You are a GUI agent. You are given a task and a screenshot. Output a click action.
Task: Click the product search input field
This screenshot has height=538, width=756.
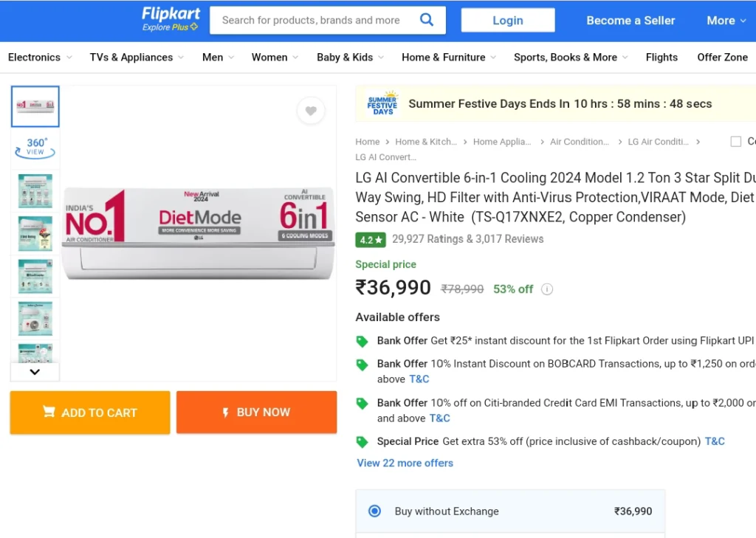(x=313, y=20)
